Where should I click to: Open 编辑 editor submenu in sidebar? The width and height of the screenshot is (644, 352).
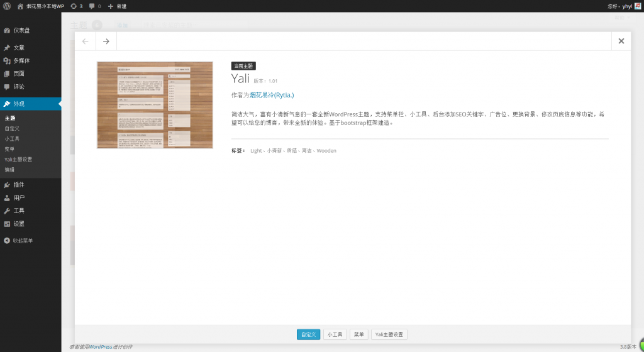coord(9,170)
